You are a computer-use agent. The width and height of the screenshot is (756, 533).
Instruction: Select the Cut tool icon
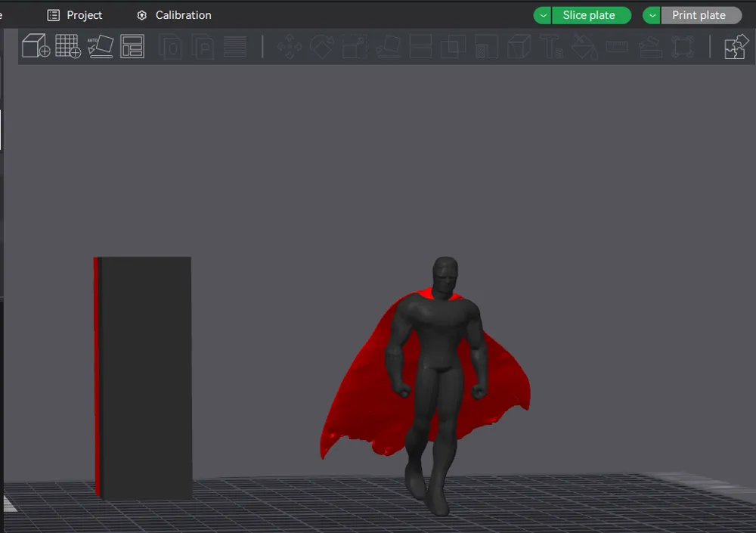(420, 46)
